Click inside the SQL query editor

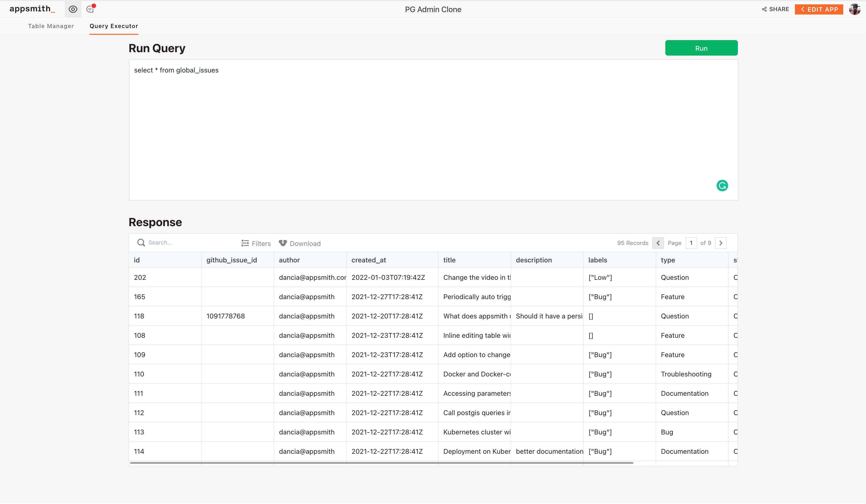[x=433, y=130]
